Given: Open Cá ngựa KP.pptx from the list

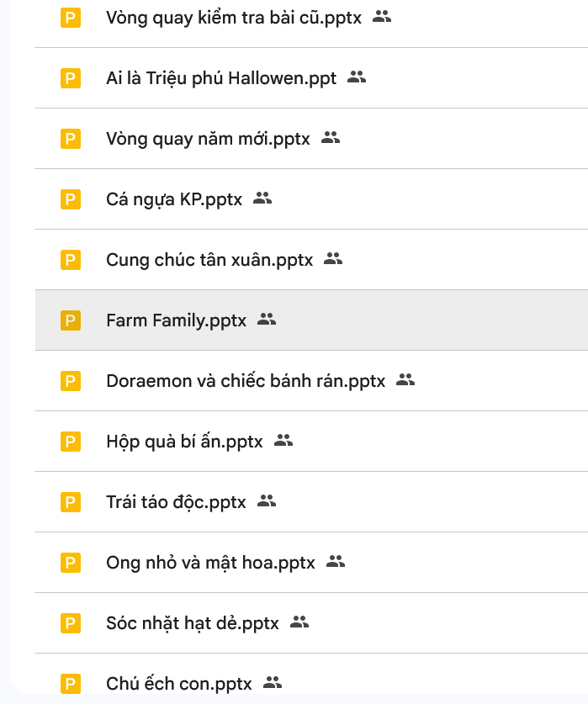Looking at the screenshot, I should point(174,199).
